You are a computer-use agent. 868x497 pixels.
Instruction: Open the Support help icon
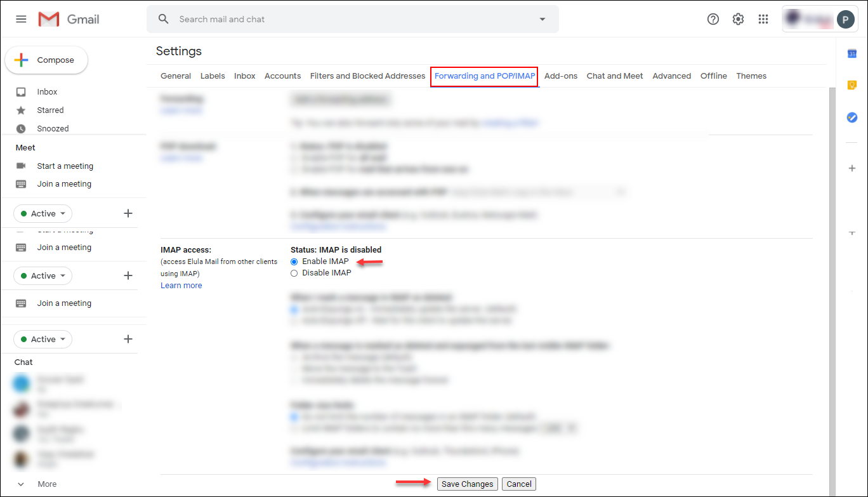pyautogui.click(x=713, y=19)
